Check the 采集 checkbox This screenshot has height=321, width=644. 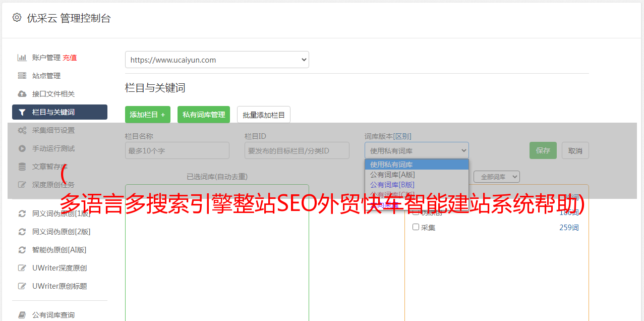(416, 227)
